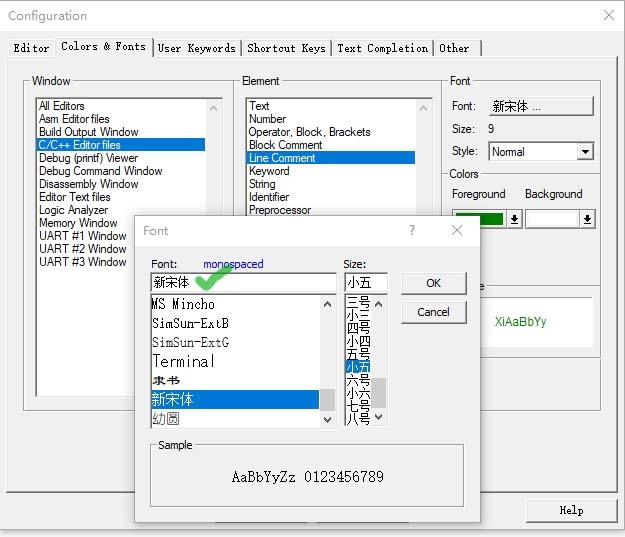Select Debug Command Window

121,171
